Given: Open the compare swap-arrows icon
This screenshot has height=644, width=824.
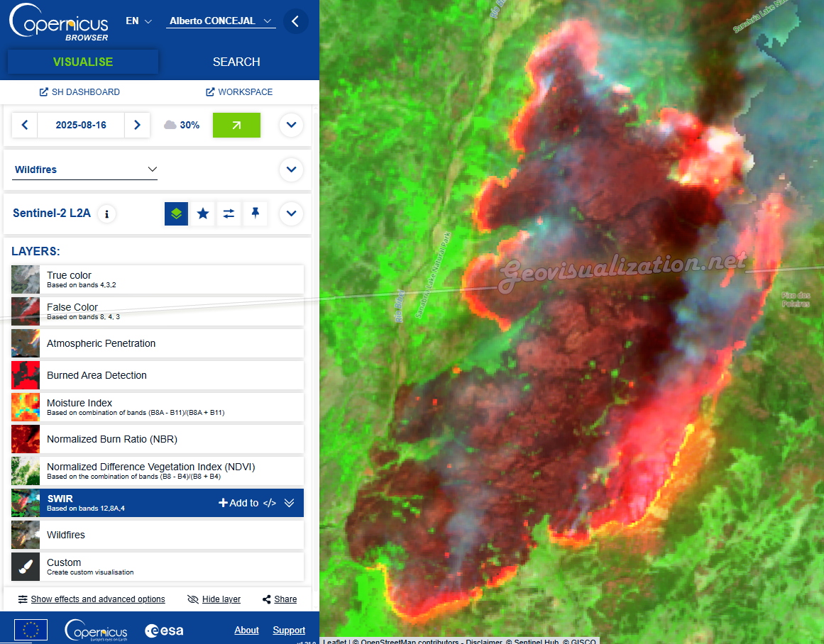Looking at the screenshot, I should (229, 213).
